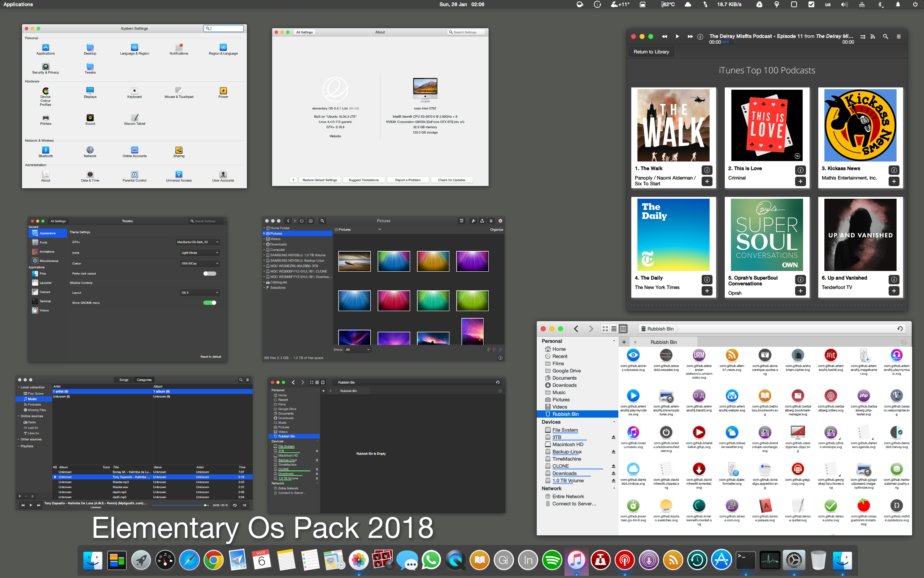Viewport: 924px width, 578px height.
Task: Add Up and Vanished podcast with plus
Action: [894, 291]
